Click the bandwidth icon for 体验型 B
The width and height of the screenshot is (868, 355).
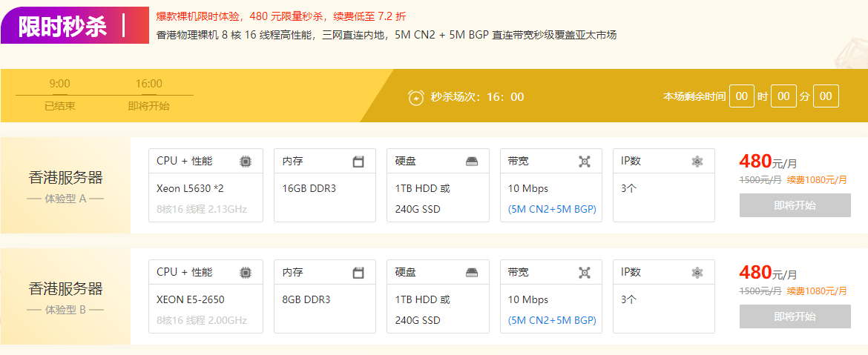coord(585,273)
